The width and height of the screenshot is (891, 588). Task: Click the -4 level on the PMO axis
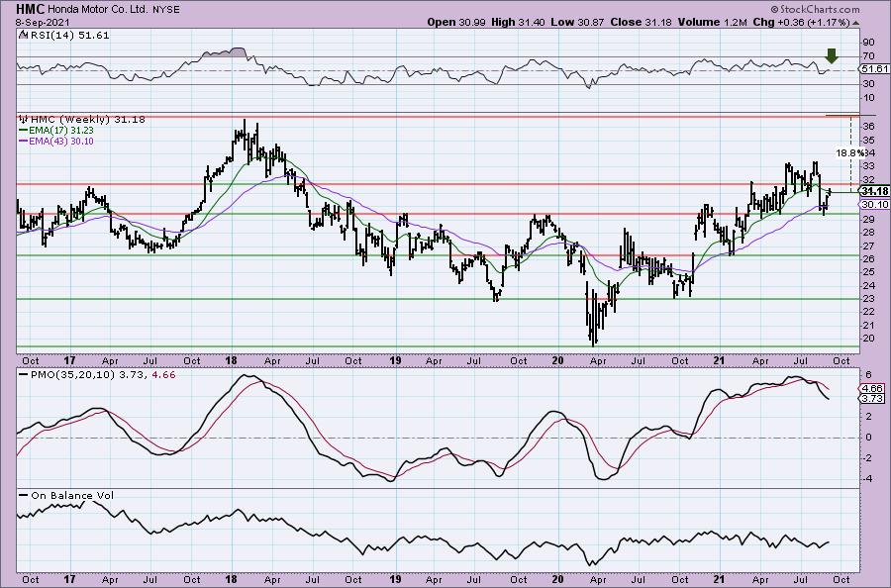tap(867, 478)
